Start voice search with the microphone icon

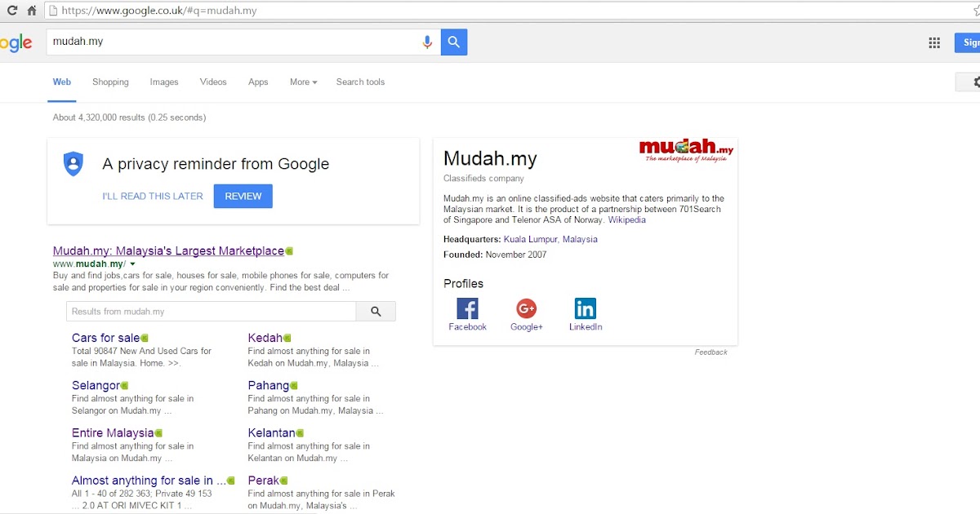[x=427, y=42]
